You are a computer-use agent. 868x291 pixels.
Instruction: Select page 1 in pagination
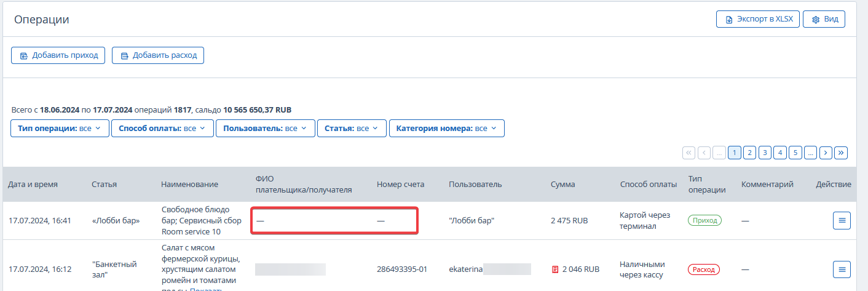click(734, 153)
